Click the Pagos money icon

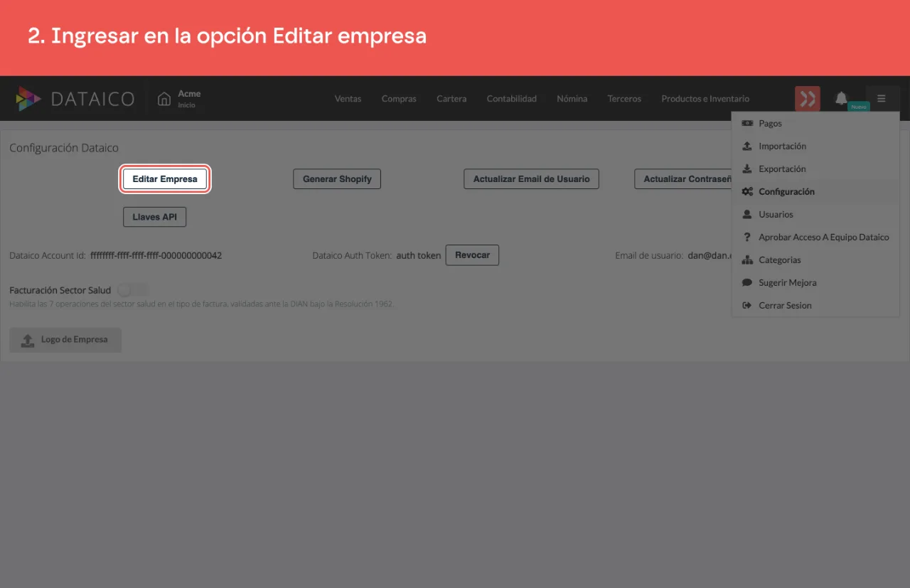click(x=747, y=123)
